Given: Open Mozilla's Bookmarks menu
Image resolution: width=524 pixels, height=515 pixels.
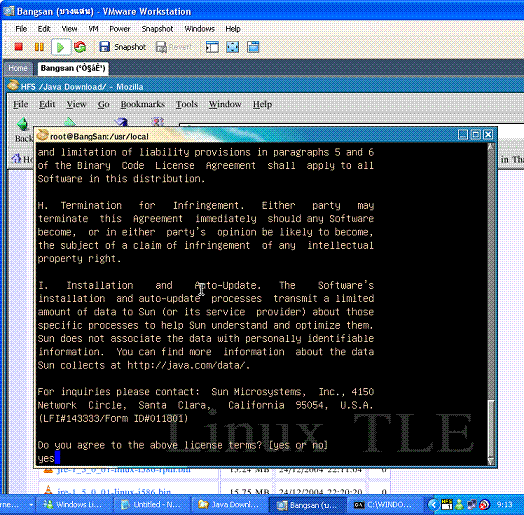Looking at the screenshot, I should [143, 104].
